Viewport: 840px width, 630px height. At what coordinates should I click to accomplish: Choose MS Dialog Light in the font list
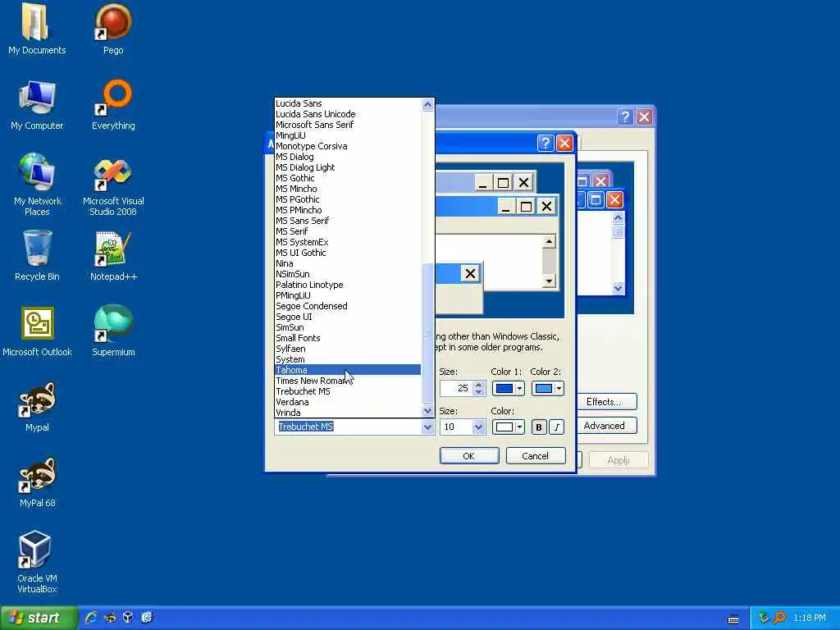348,167
